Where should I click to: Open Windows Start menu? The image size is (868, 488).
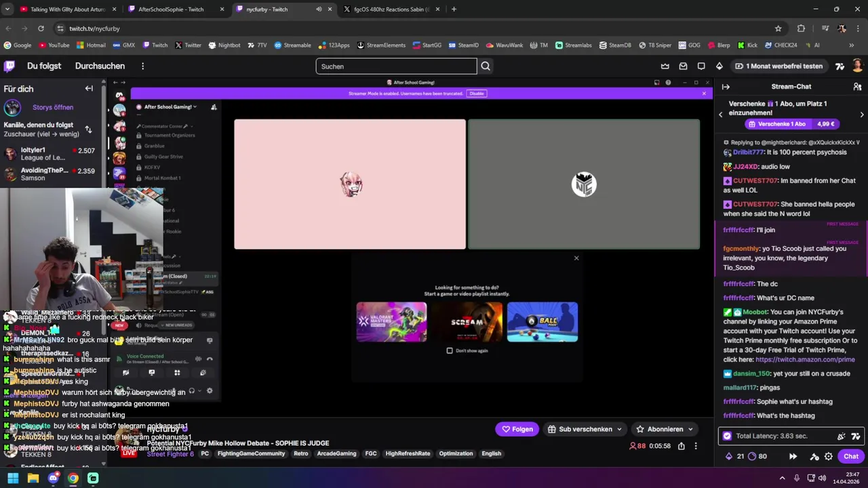(x=13, y=478)
